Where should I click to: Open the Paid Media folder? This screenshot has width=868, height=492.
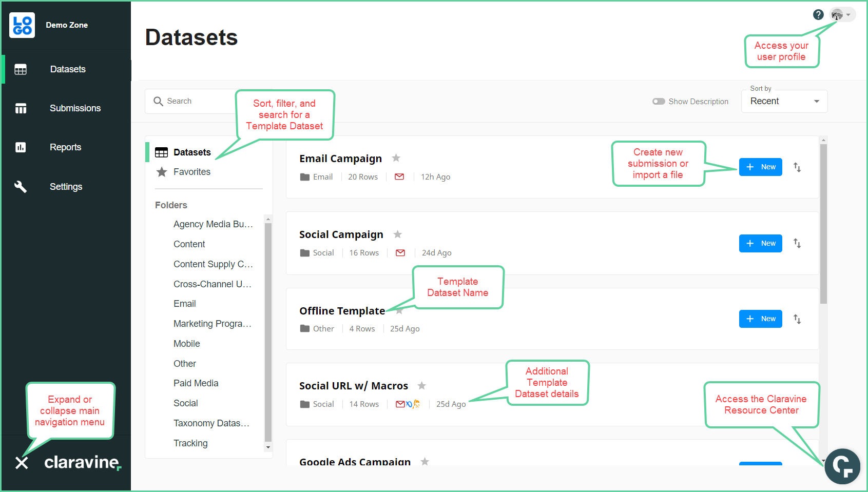tap(196, 383)
